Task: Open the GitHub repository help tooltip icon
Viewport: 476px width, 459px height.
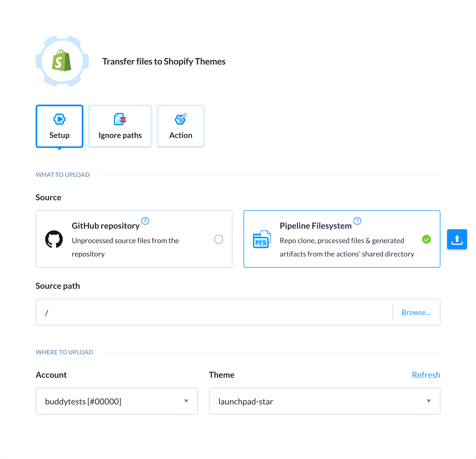Action: pyautogui.click(x=145, y=221)
